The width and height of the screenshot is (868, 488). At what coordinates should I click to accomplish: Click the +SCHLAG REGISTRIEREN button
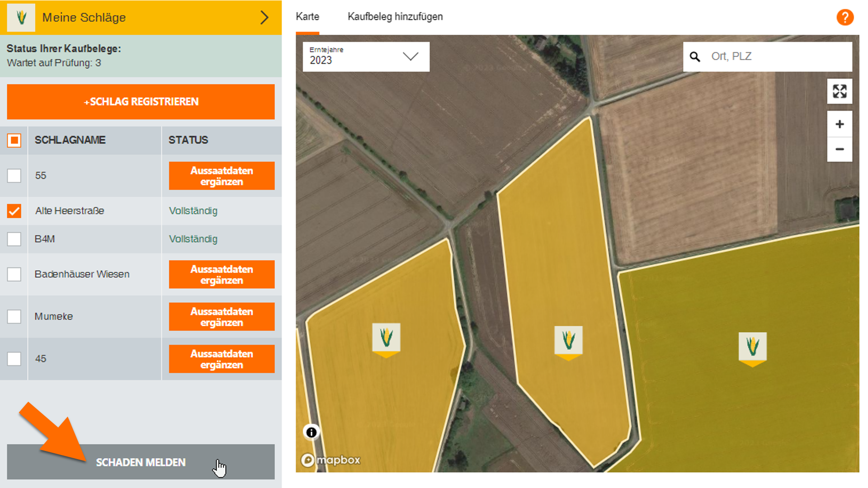point(141,102)
